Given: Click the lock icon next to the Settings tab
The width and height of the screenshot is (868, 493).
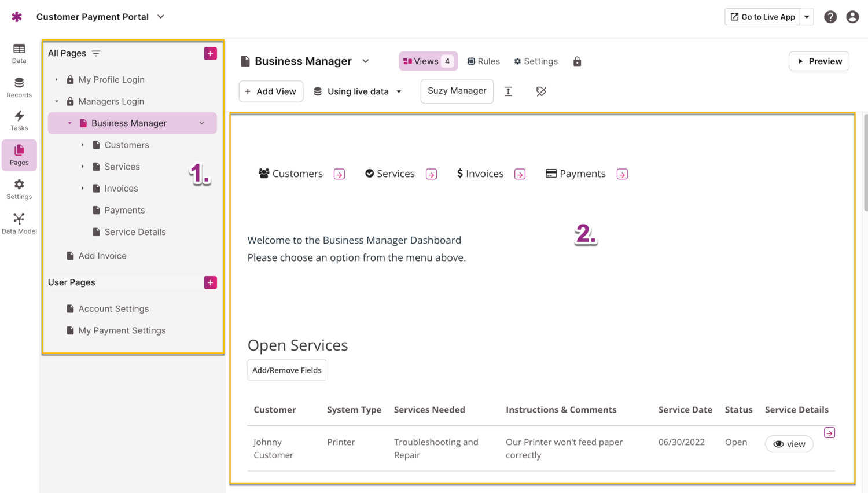Looking at the screenshot, I should 577,61.
